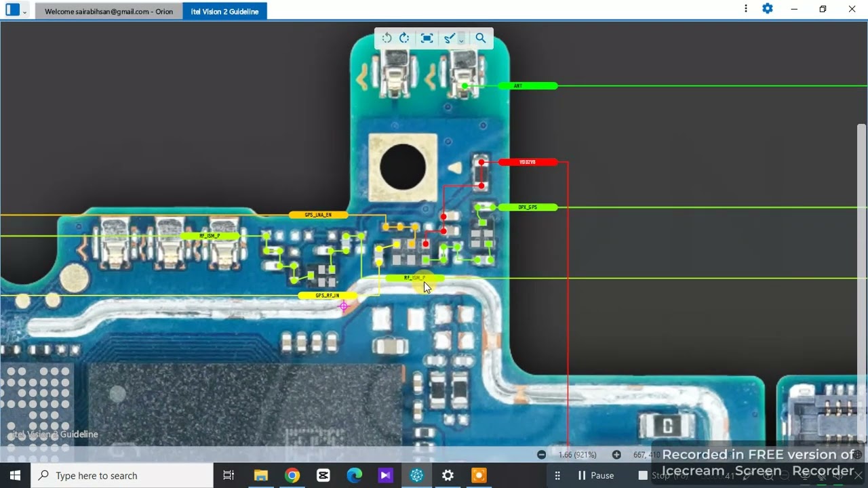Expand the draw tool dropdown arrow
Viewport: 868px width, 488px height.
pos(461,40)
